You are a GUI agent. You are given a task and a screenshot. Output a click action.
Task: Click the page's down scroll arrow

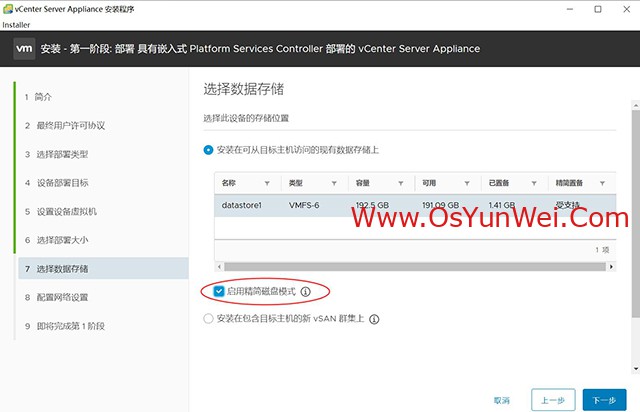[636, 368]
